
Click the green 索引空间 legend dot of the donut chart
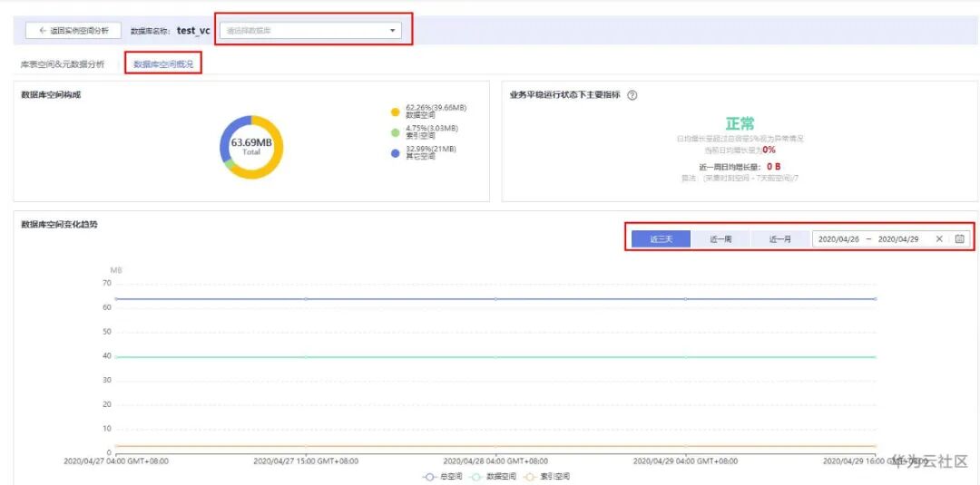pos(395,132)
